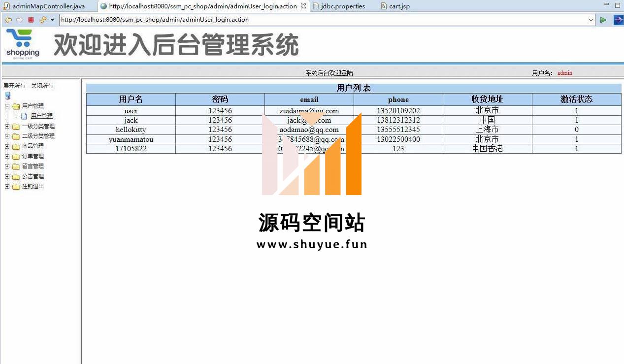Switch to the jdbc.properties tab
Viewport: 624px width, 364px height.
342,6
